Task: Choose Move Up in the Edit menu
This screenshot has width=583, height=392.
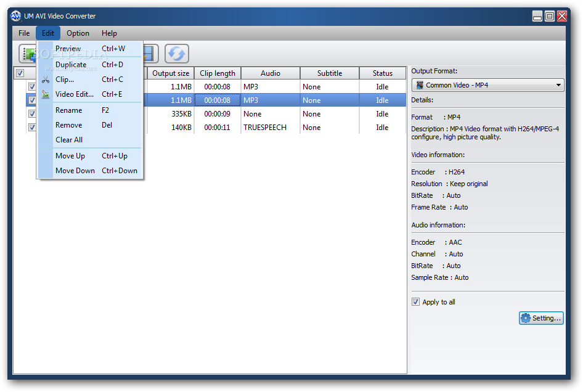Action: pyautogui.click(x=90, y=156)
